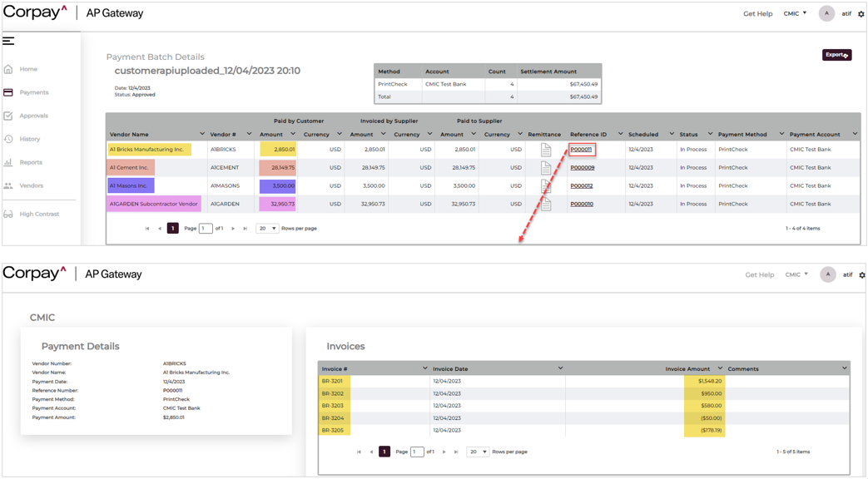The height and width of the screenshot is (479, 868).
Task: Toggle the hamburger sidebar menu icon
Action: click(x=8, y=41)
